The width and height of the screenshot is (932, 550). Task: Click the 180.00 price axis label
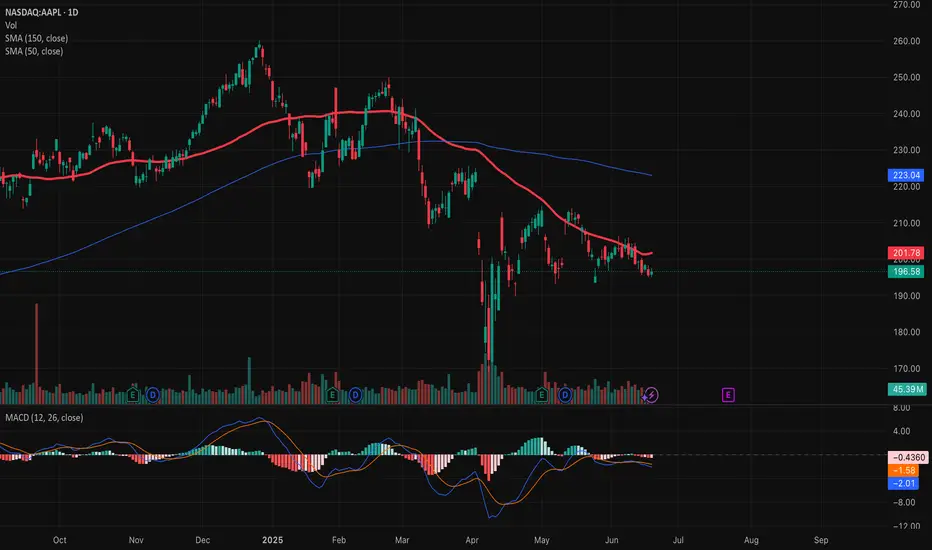[x=906, y=332]
